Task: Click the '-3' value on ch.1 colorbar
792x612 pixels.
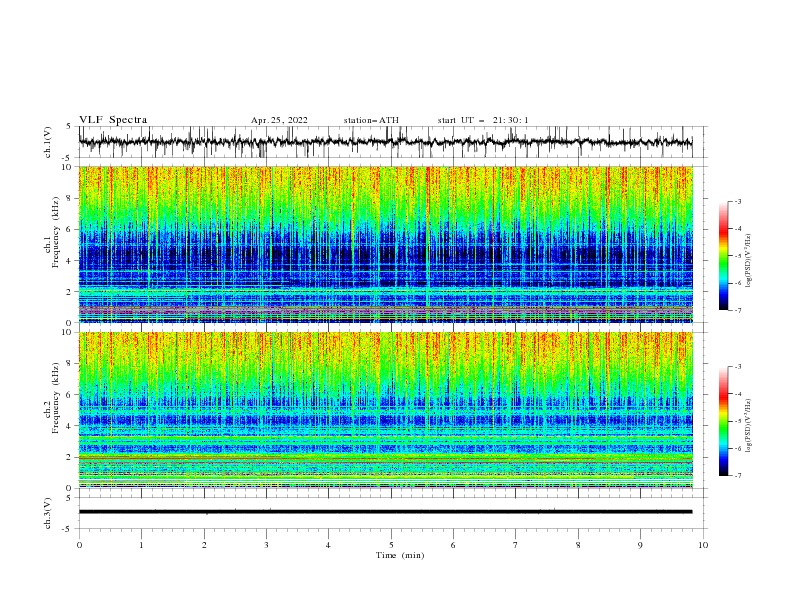Action: 737,201
